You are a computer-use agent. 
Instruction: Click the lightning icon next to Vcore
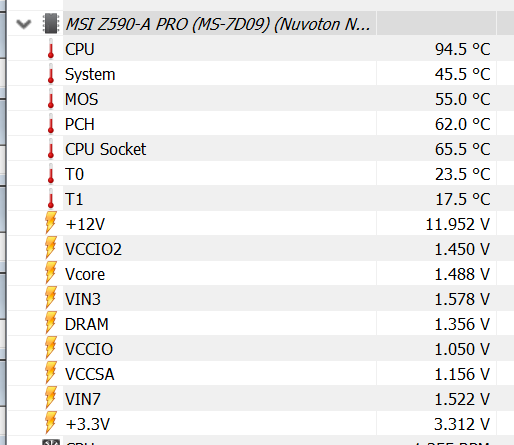point(51,273)
